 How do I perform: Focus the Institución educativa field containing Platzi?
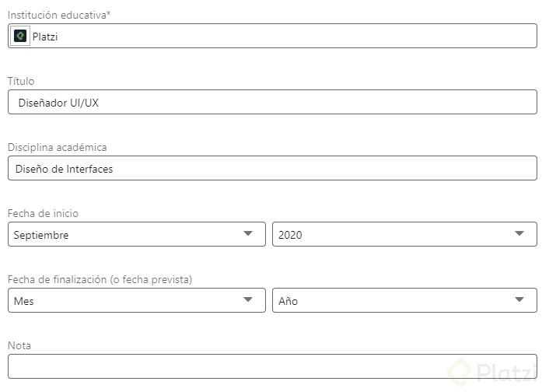point(280,36)
